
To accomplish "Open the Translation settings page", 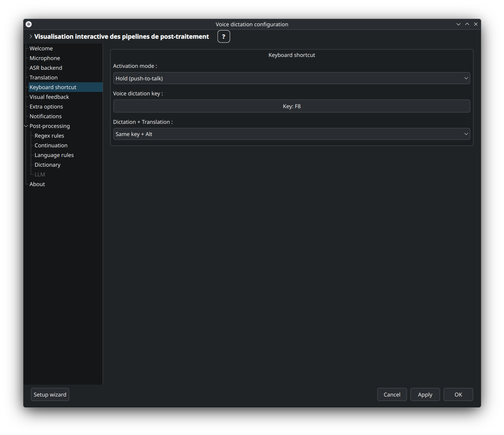I will click(x=43, y=78).
